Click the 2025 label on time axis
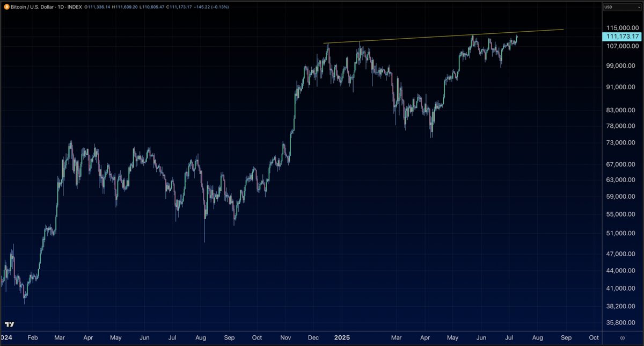 coord(342,338)
